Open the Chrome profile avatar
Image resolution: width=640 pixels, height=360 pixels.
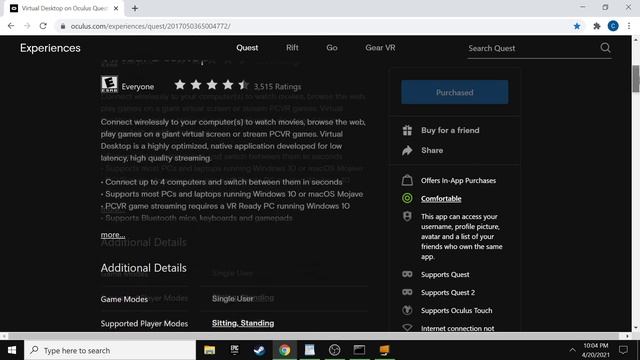(613, 26)
